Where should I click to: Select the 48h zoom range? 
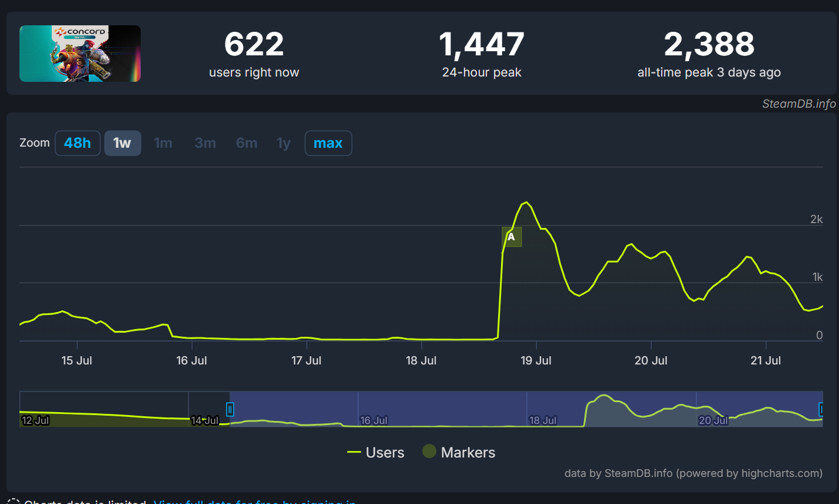pyautogui.click(x=78, y=143)
